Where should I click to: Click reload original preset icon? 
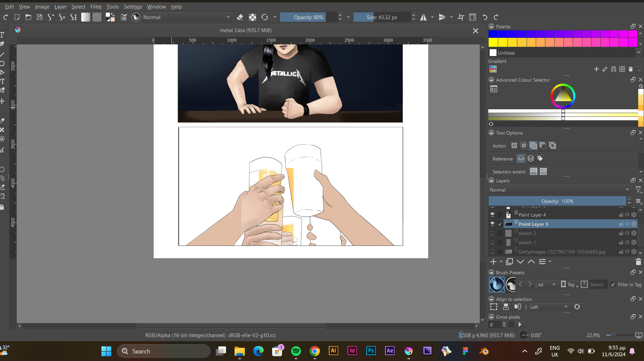(265, 17)
